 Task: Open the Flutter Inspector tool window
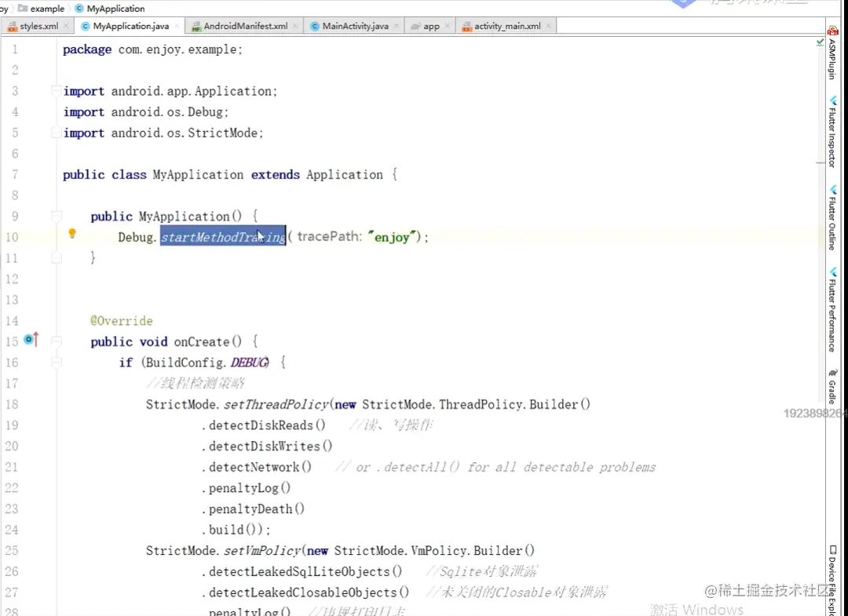tap(832, 131)
